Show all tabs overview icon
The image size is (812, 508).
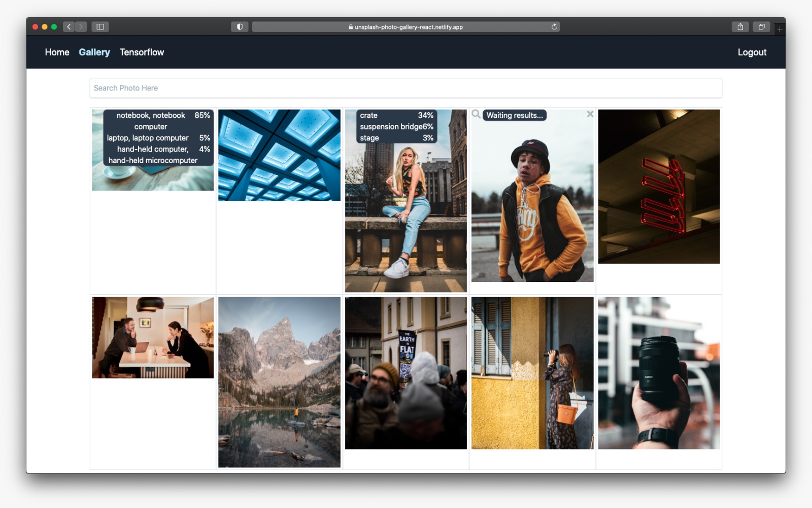tap(761, 27)
